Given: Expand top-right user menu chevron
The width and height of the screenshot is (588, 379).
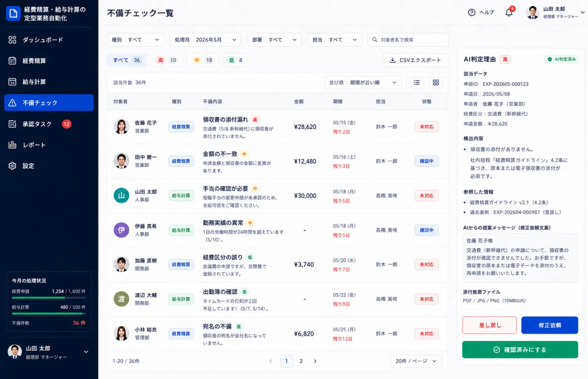Looking at the screenshot, I should (583, 12).
